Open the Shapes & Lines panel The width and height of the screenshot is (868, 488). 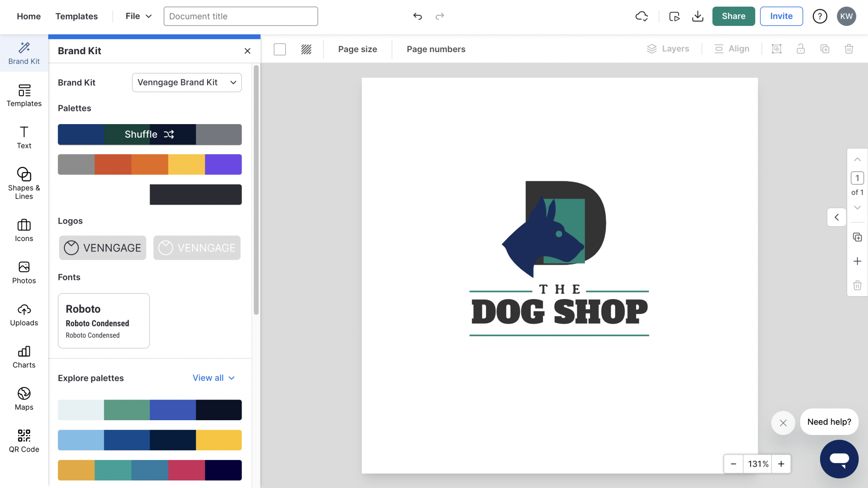[x=24, y=182]
